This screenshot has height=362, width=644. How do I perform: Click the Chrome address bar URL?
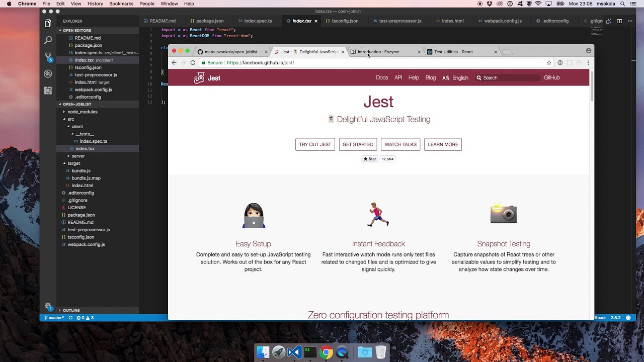pyautogui.click(x=260, y=63)
